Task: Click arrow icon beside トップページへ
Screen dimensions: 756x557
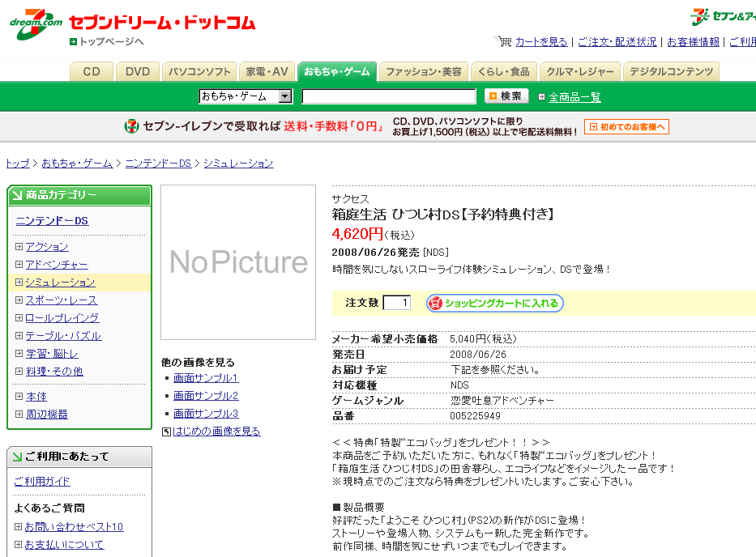Action: click(x=73, y=42)
